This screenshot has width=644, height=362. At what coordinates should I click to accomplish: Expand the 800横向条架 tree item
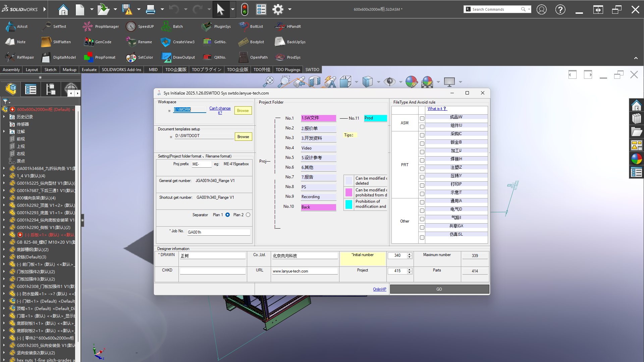(x=4, y=198)
